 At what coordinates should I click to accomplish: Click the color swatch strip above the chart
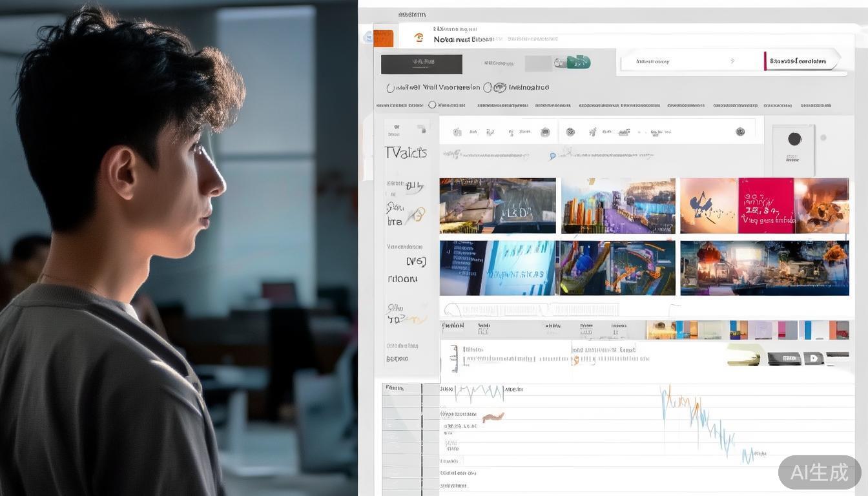click(747, 330)
